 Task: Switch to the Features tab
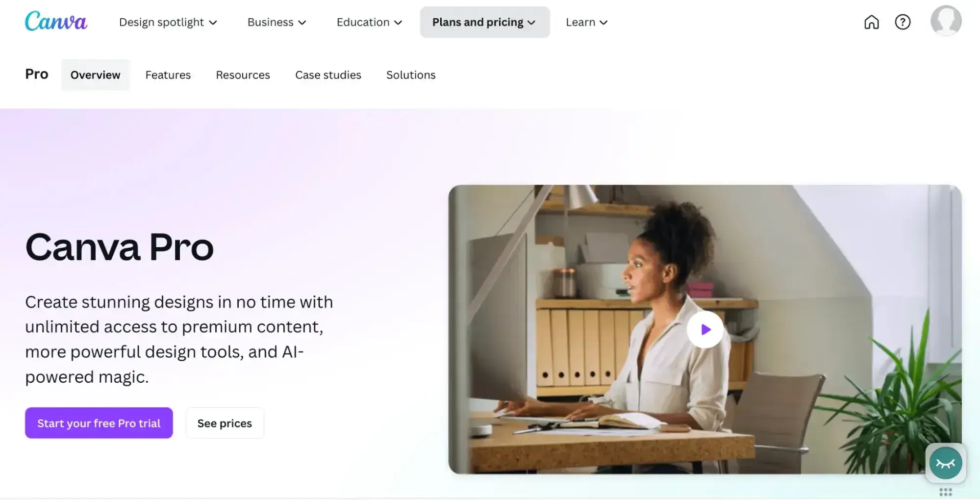[x=168, y=75]
